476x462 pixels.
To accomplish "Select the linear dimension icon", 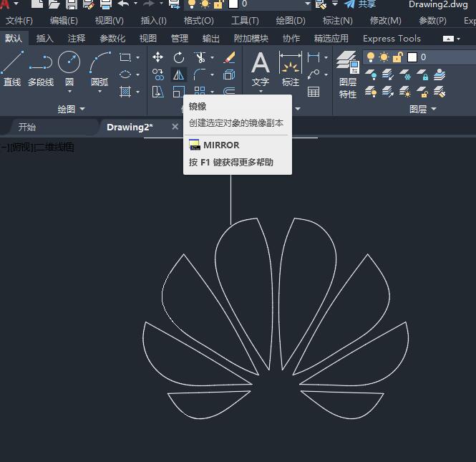I will [314, 57].
